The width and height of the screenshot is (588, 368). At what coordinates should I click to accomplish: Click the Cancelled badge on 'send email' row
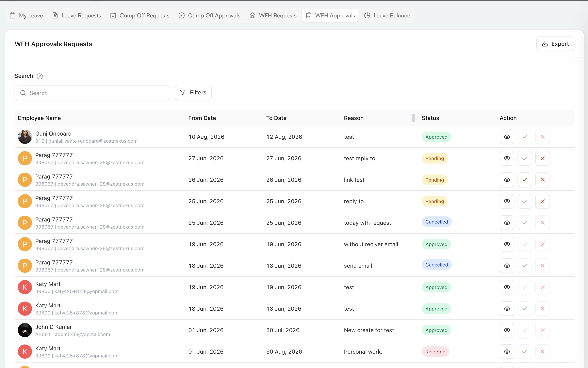tap(437, 265)
